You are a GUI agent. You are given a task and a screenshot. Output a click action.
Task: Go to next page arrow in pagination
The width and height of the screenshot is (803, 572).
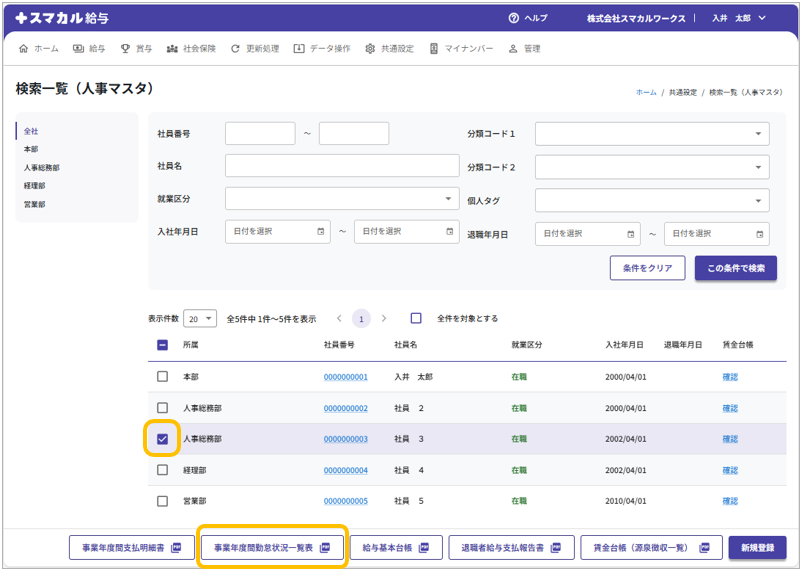384,319
